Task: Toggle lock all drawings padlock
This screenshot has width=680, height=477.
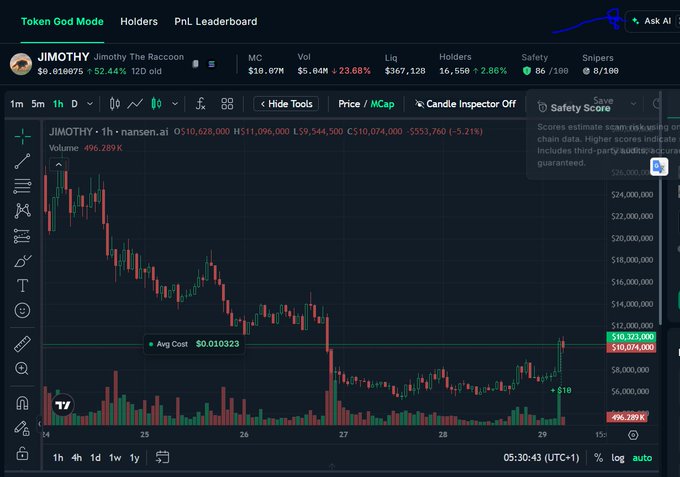Action: tap(22, 454)
